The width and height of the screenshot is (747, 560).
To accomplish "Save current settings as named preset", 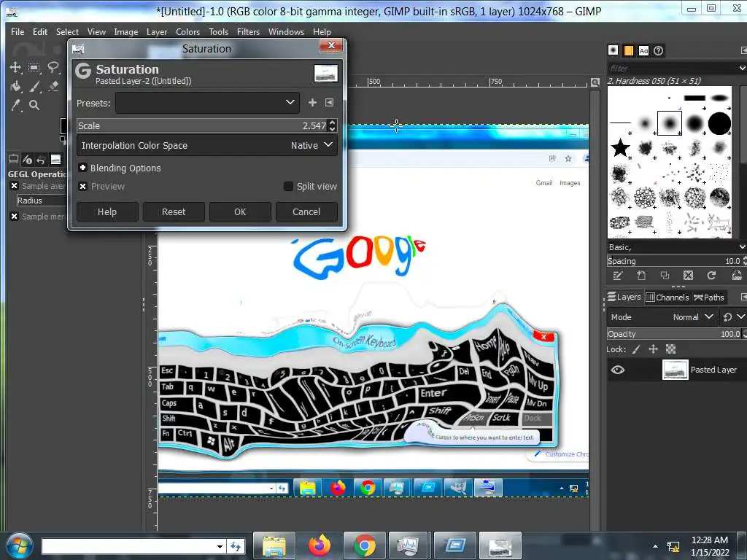I will coord(312,102).
